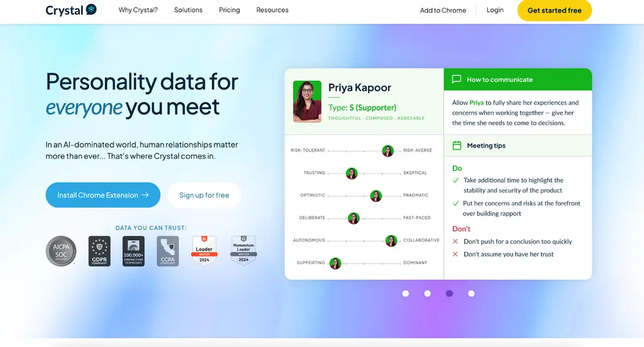This screenshot has height=347, width=644.
Task: Click the 'Do' heading
Action: [457, 168]
